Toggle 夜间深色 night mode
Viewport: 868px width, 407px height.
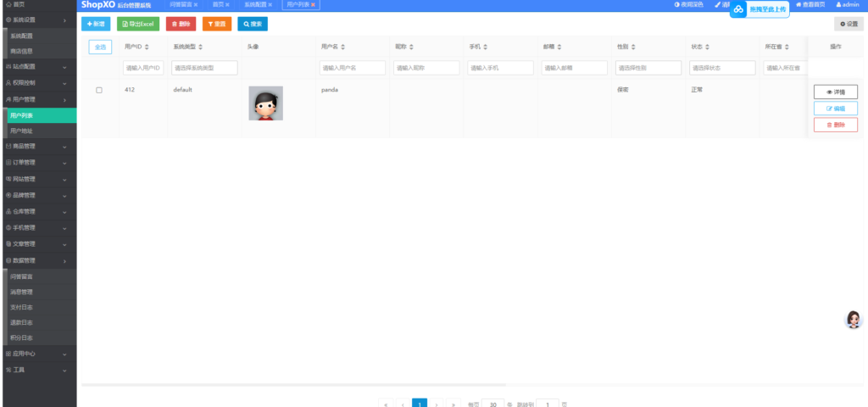(688, 4)
